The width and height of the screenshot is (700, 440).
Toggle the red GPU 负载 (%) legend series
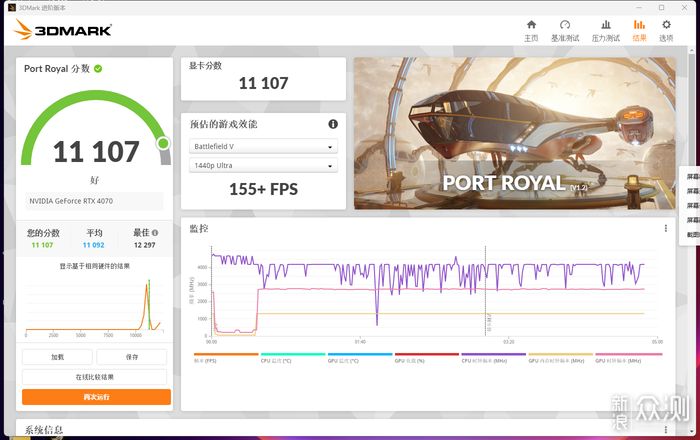(427, 357)
